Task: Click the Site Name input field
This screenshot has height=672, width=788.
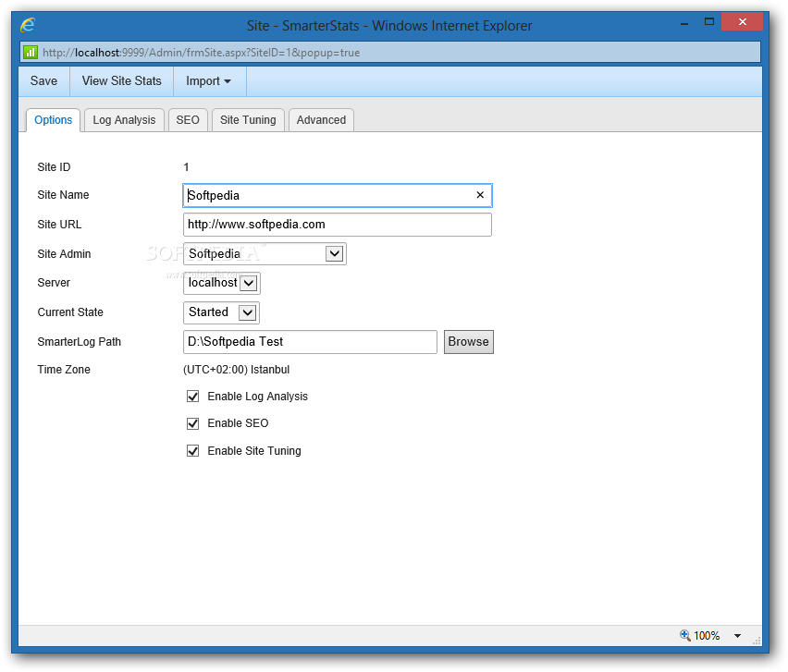Action: coord(338,195)
